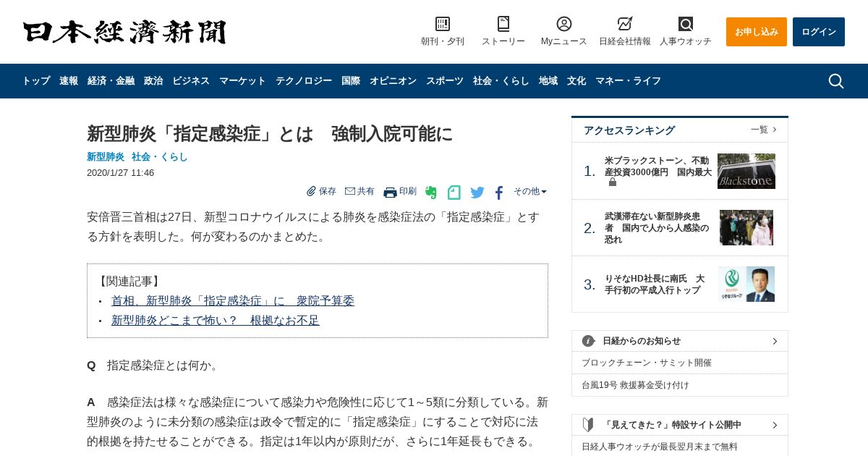Select the マネー・ライフ navigation item

(x=628, y=81)
